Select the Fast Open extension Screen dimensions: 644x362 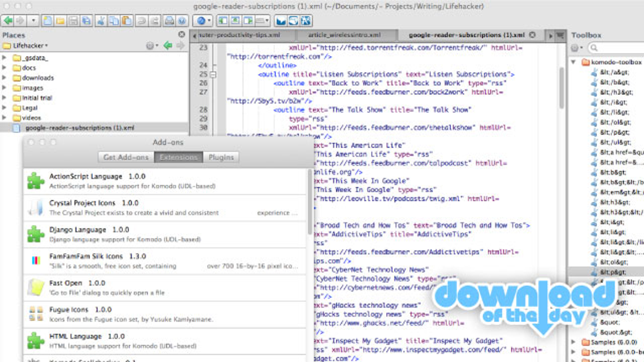[165, 288]
